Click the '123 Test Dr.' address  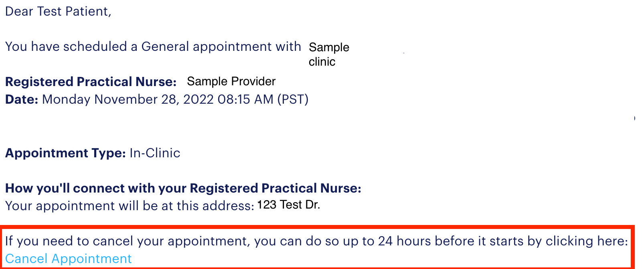tap(288, 205)
